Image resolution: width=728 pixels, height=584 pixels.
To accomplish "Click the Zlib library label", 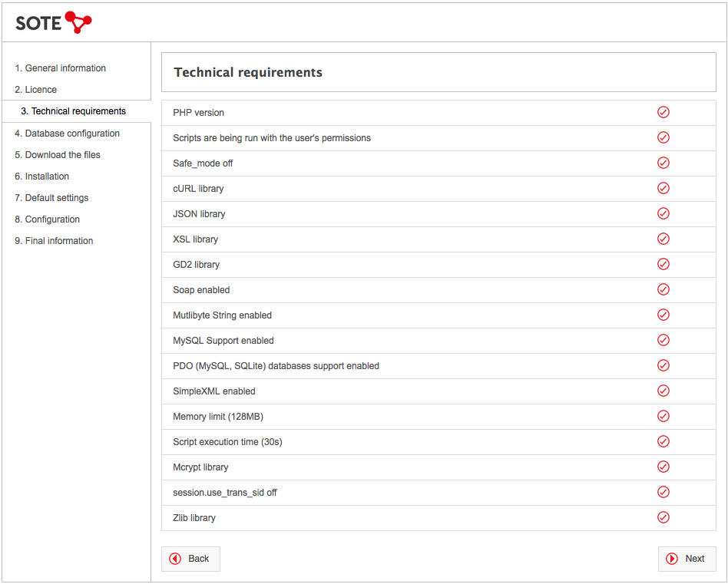I will [194, 518].
